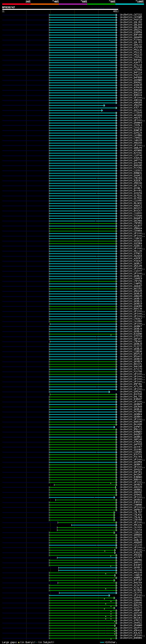Image resolution: width=146 pixels, height=644 pixels.
Task: Select hit label UniRef100_B5XFL8
Action: 131,354
